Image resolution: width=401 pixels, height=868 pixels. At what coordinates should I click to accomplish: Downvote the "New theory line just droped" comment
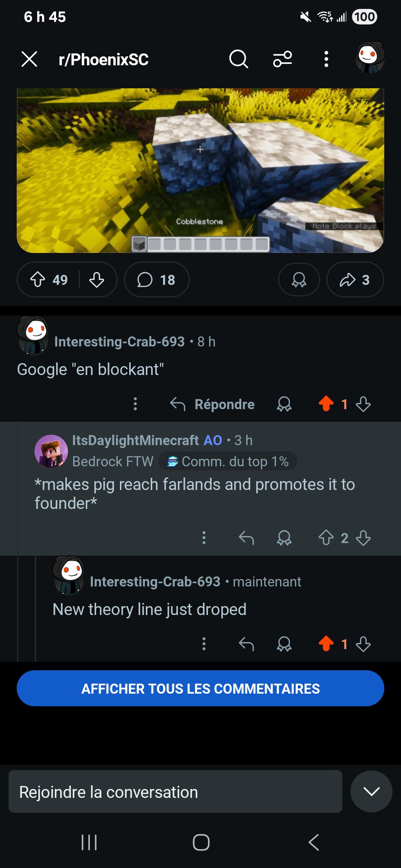pos(363,644)
